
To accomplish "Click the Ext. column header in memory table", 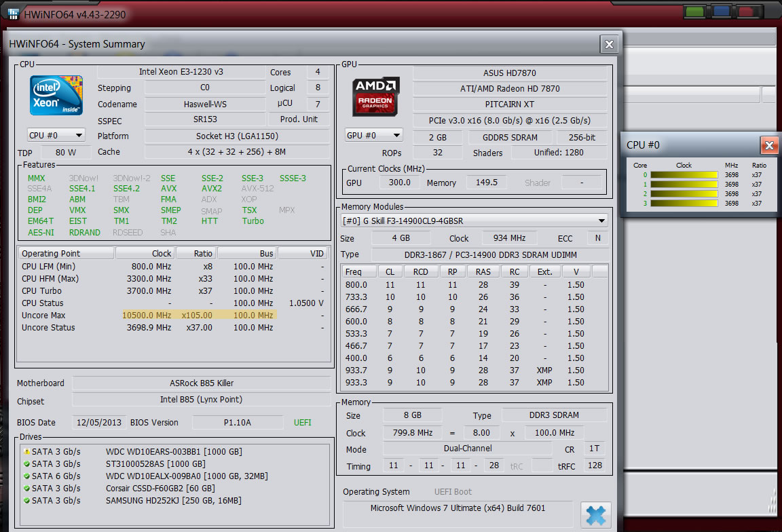I will coord(544,271).
